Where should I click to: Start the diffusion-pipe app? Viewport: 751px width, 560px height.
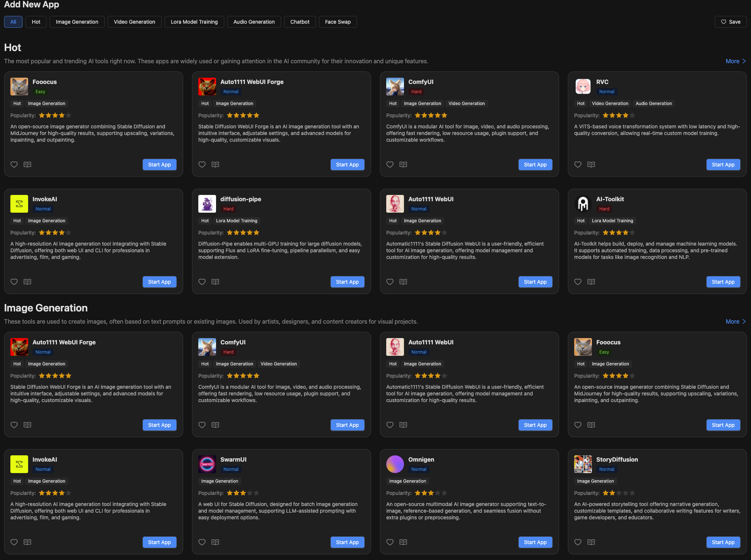(347, 282)
